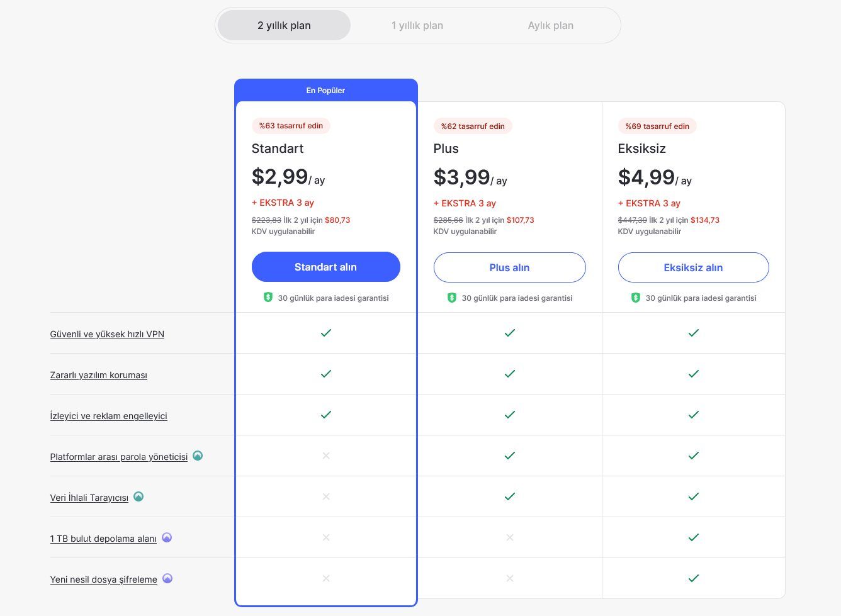Screen dimensions: 841x616
Task: Click the Eksiksiz checkmark for 1 TB bulut depolama
Action: [x=694, y=537]
